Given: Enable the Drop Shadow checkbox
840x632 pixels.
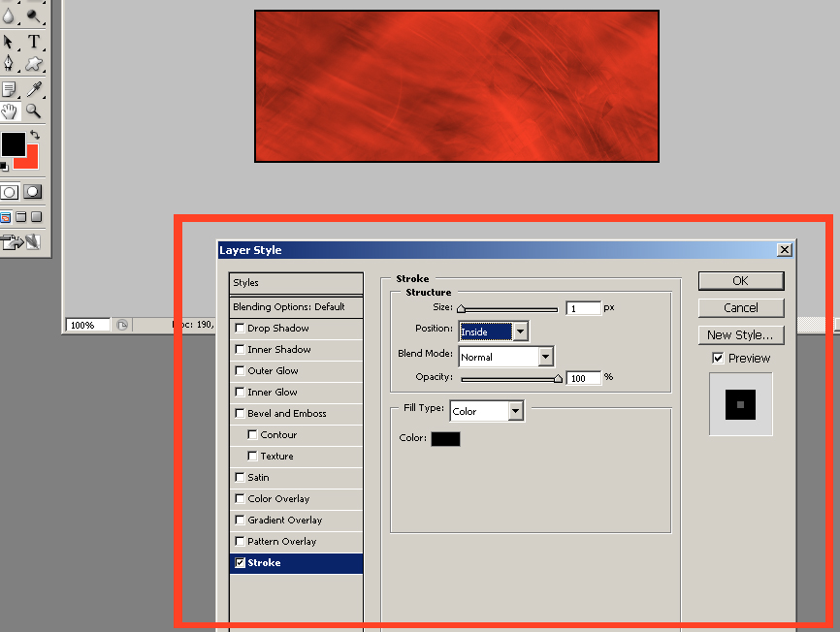Looking at the screenshot, I should pyautogui.click(x=240, y=328).
